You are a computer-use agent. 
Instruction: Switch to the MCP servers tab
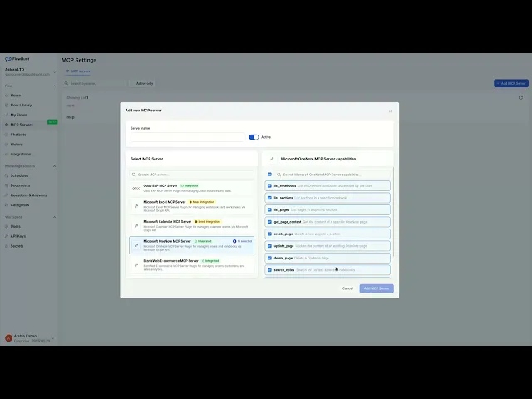(x=78, y=71)
